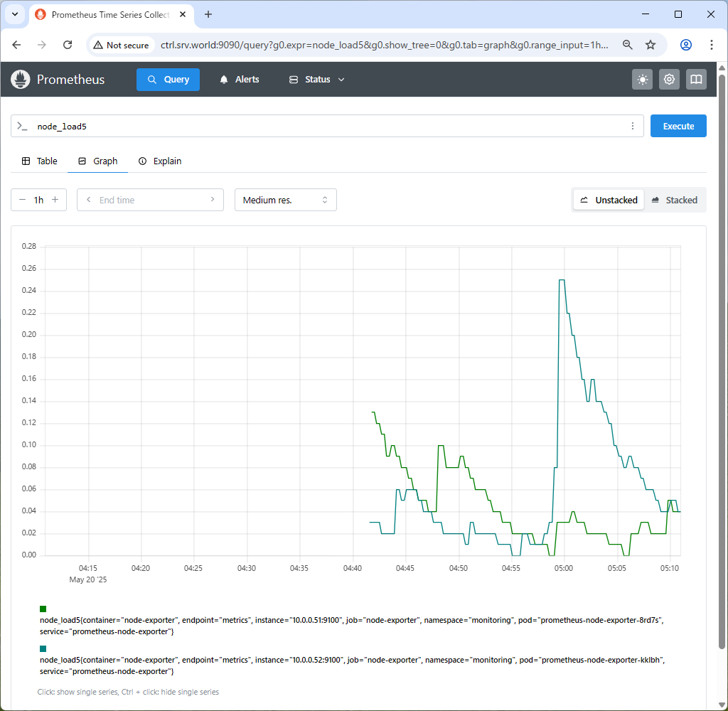Image resolution: width=728 pixels, height=711 pixels.
Task: Click the Prometheus title link
Action: point(70,80)
